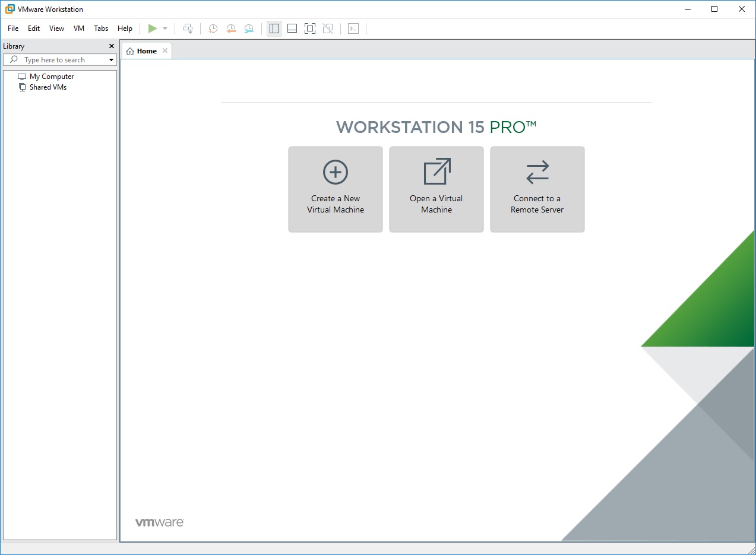Open the File menu

tap(13, 28)
